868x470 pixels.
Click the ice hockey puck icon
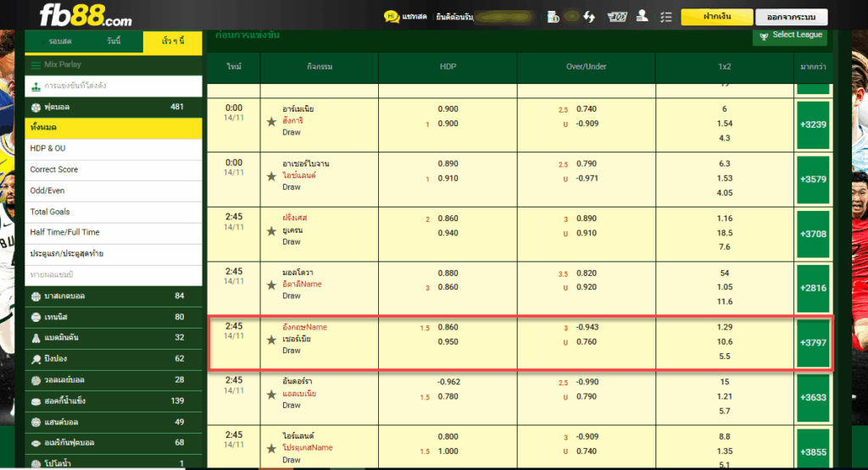pos(36,401)
